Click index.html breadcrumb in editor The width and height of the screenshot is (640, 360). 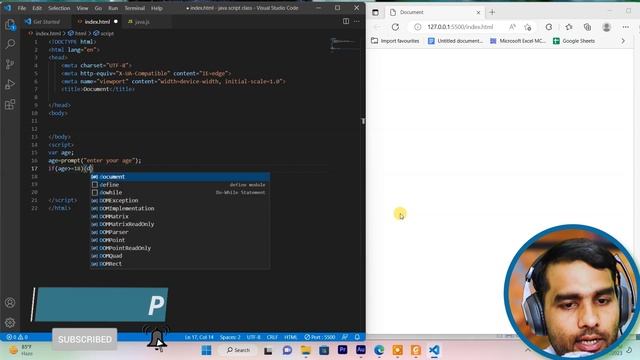tap(48, 33)
